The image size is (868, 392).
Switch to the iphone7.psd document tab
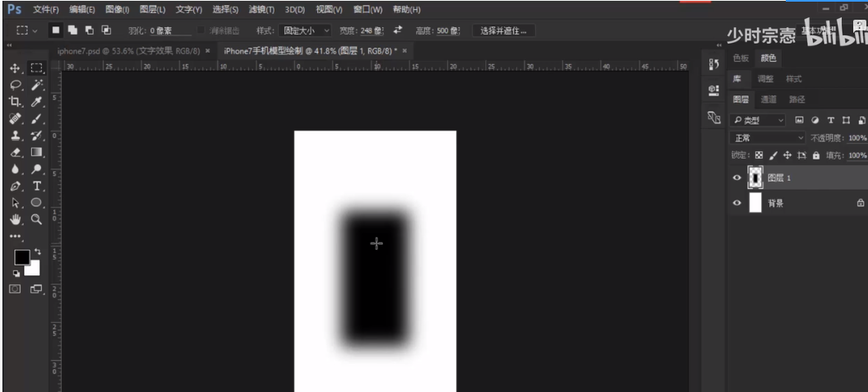[x=128, y=51]
